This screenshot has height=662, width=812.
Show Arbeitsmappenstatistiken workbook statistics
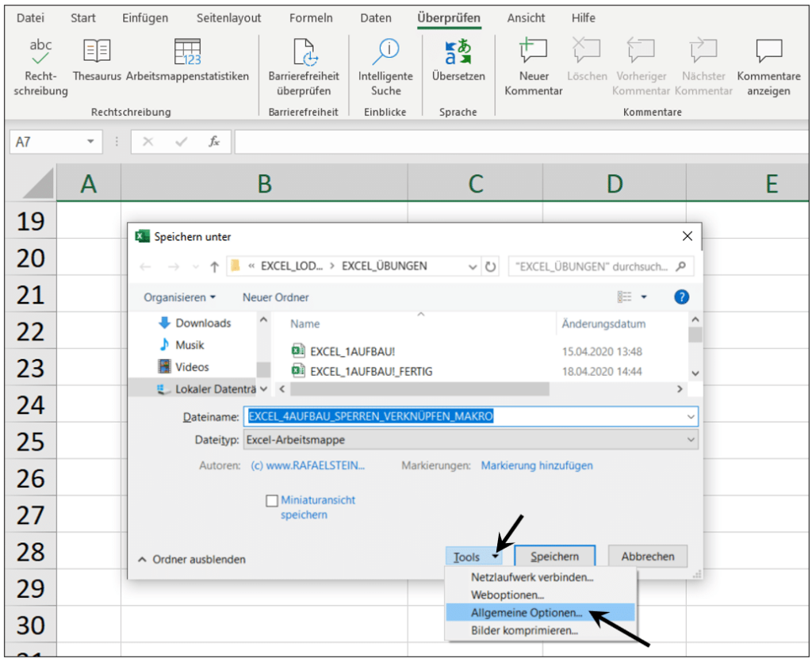187,60
